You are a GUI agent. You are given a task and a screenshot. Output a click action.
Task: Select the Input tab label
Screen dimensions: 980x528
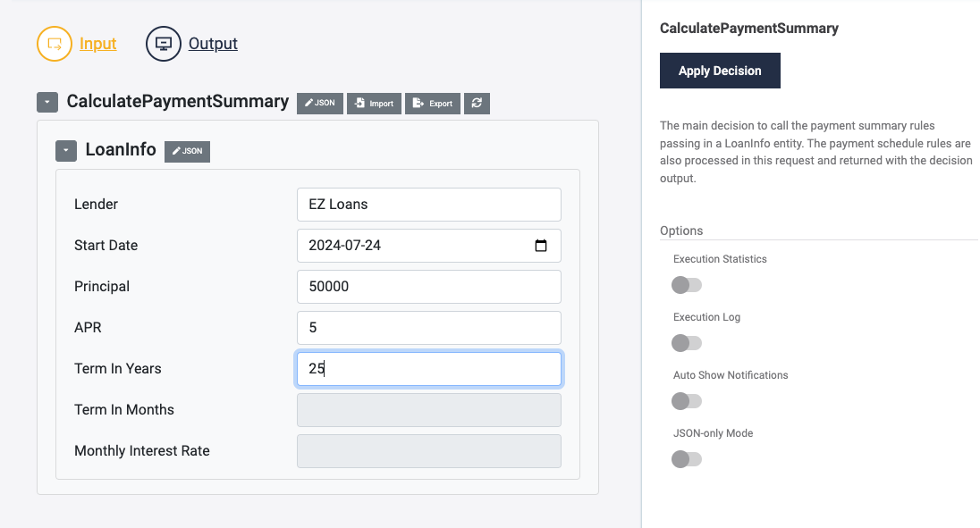[98, 44]
